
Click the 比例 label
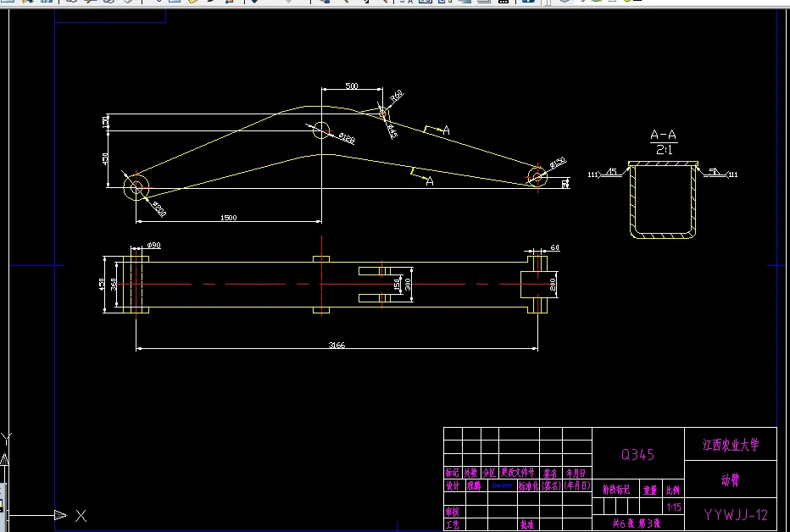673,490
